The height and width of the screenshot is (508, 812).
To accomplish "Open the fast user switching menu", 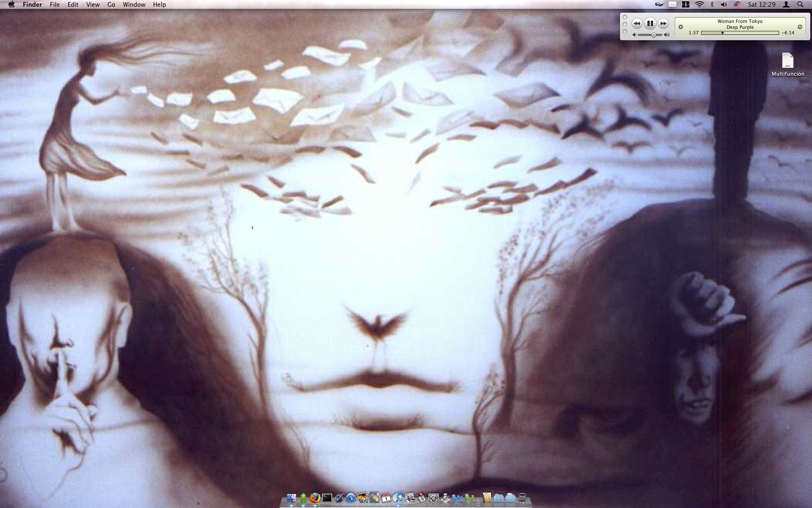I will pos(786,5).
